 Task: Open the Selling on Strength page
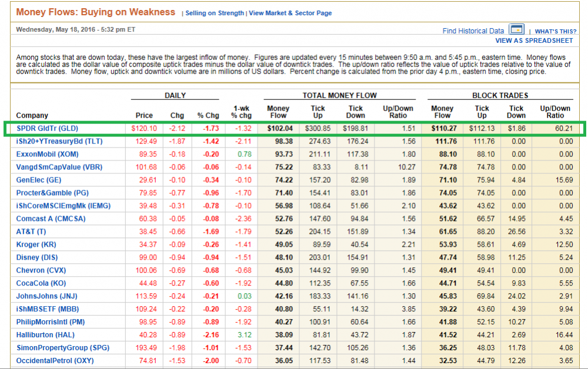[215, 14]
